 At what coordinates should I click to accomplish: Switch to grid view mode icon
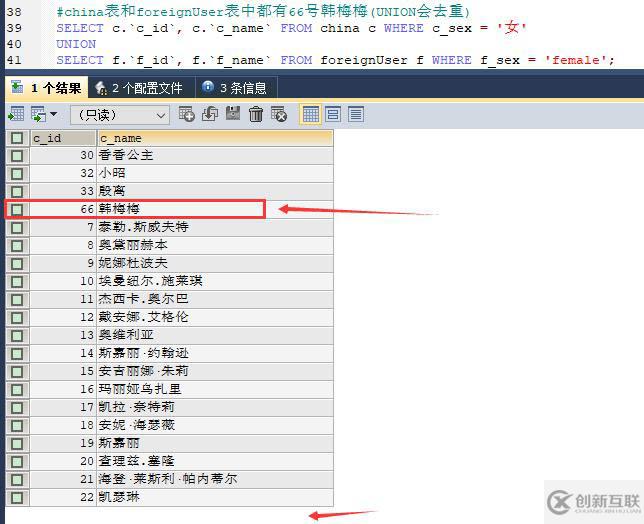point(310,114)
